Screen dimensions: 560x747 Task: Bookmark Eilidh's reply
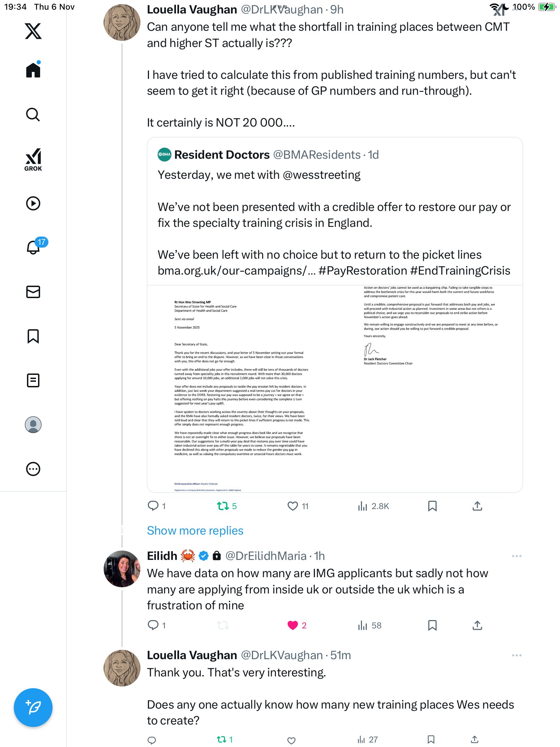coord(432,625)
